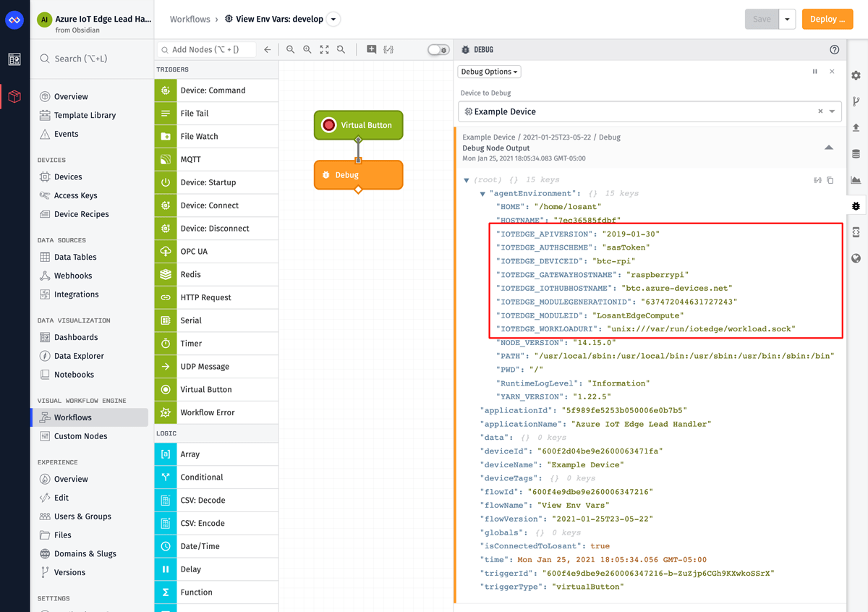868x612 pixels.
Task: Open the deploy upload icon tab
Action: pyautogui.click(x=856, y=128)
